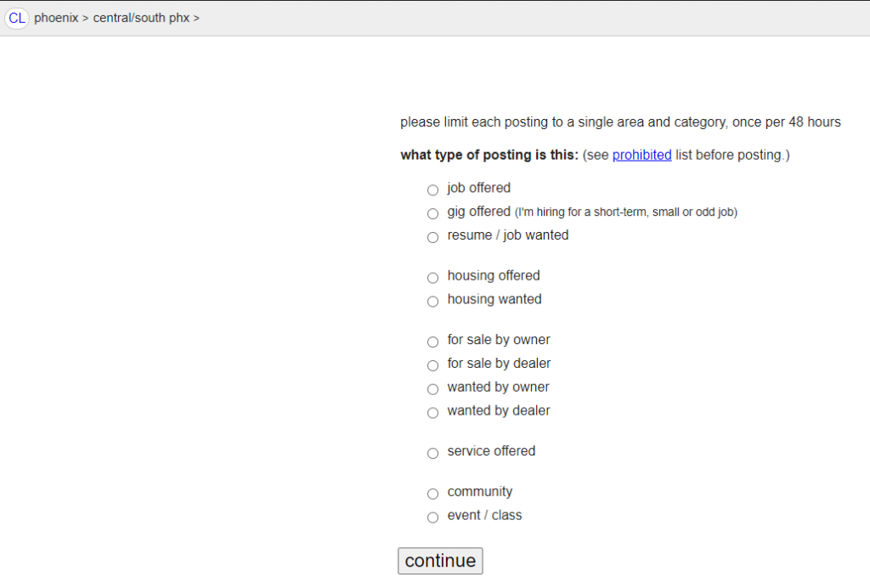Image resolution: width=870 pixels, height=588 pixels.
Task: Pick the 'event / class' option
Action: click(432, 517)
